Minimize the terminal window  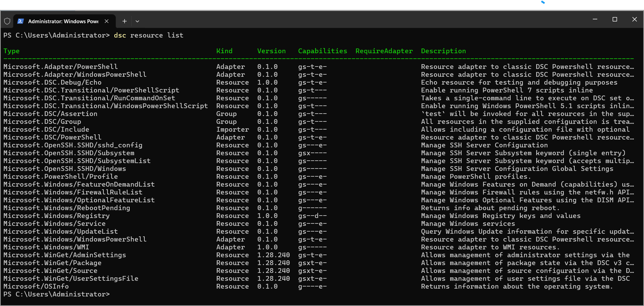click(595, 19)
